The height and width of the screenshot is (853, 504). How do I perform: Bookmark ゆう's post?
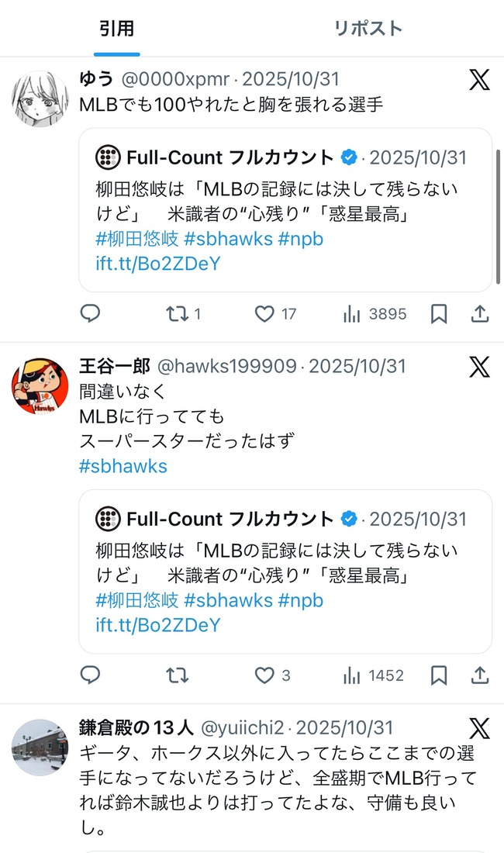[439, 313]
